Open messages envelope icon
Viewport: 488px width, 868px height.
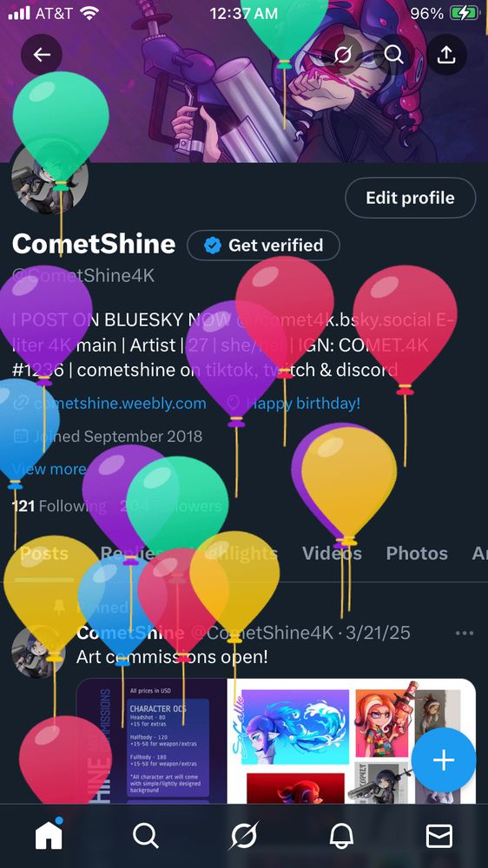439,836
